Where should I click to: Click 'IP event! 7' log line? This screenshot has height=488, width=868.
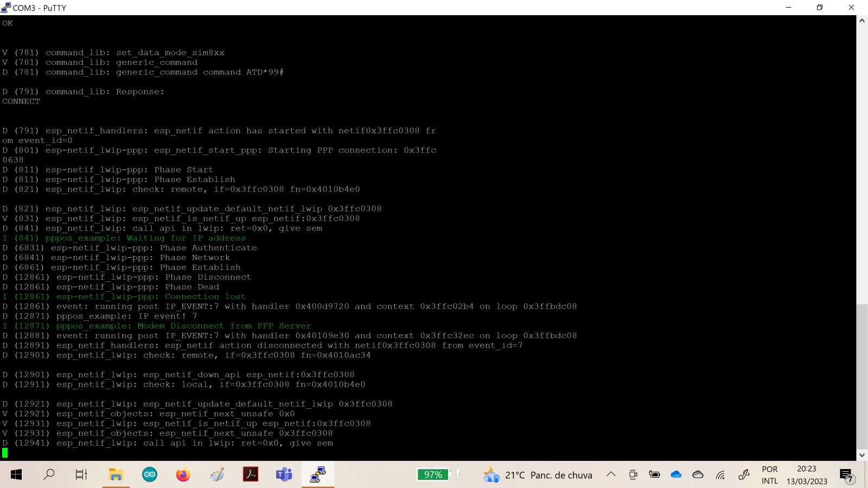tap(100, 316)
